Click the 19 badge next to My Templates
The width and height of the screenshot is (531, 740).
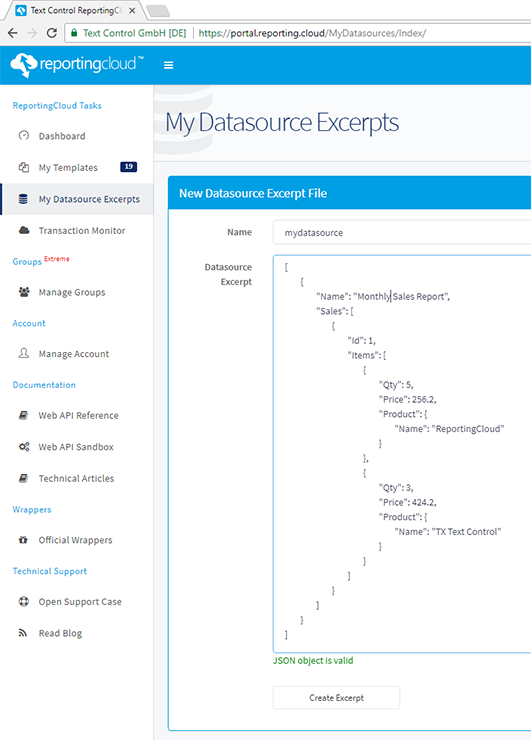tap(128, 167)
